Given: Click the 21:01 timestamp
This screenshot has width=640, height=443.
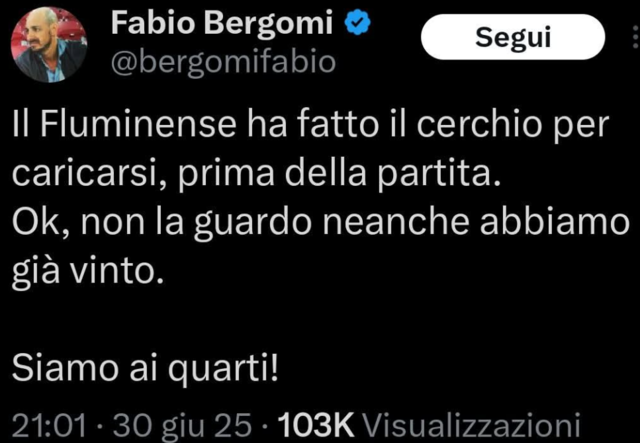Looking at the screenshot, I should pyautogui.click(x=49, y=425).
